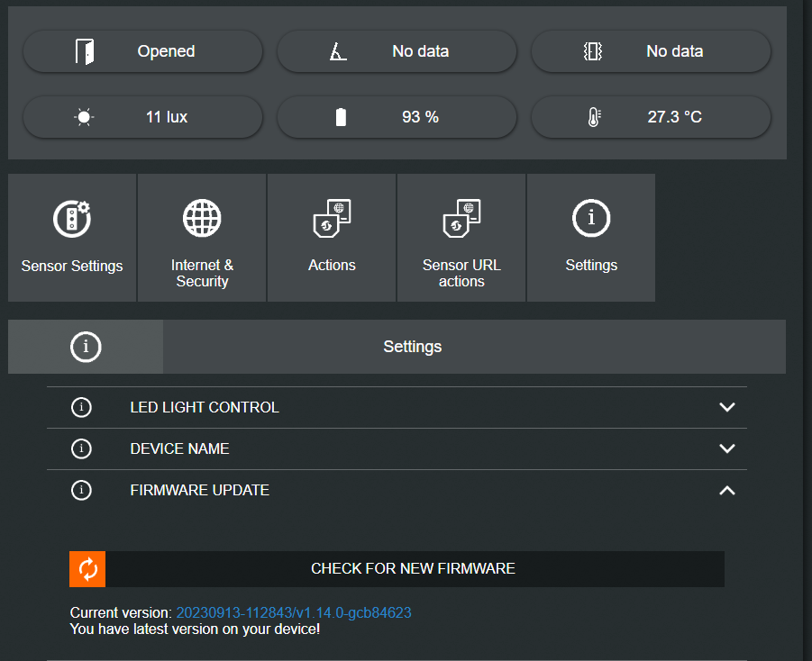Click the thermometer icon beside 27.3 °C
Image resolution: width=812 pixels, height=661 pixels.
point(593,117)
